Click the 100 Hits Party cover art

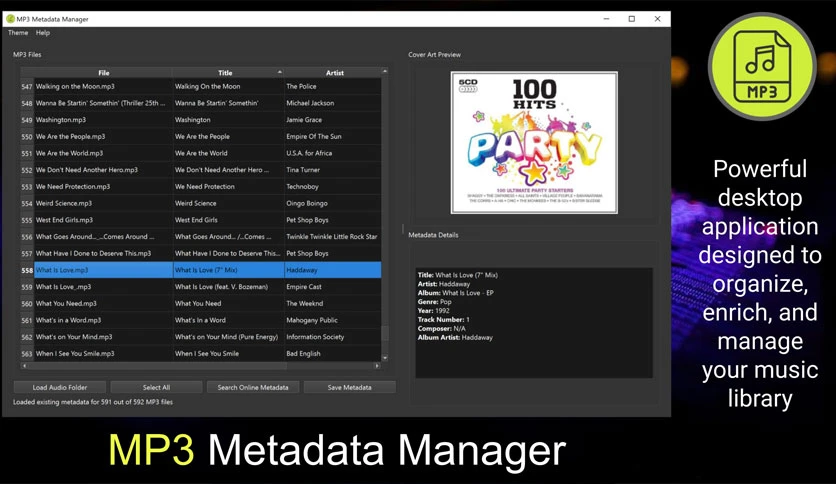534,143
